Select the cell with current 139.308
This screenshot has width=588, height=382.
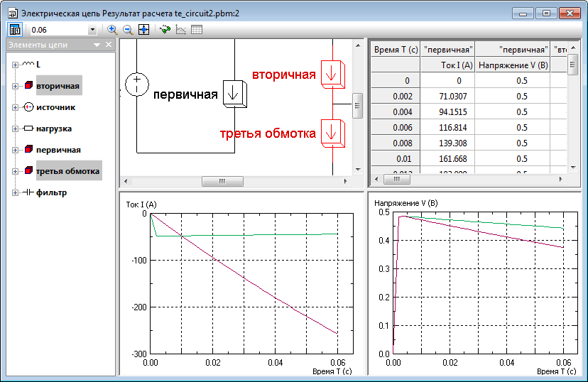pyautogui.click(x=448, y=143)
